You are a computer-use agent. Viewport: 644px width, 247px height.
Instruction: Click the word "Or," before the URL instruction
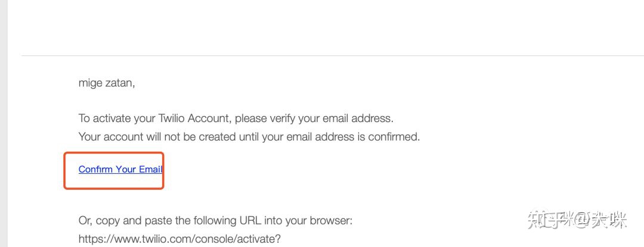coord(86,221)
